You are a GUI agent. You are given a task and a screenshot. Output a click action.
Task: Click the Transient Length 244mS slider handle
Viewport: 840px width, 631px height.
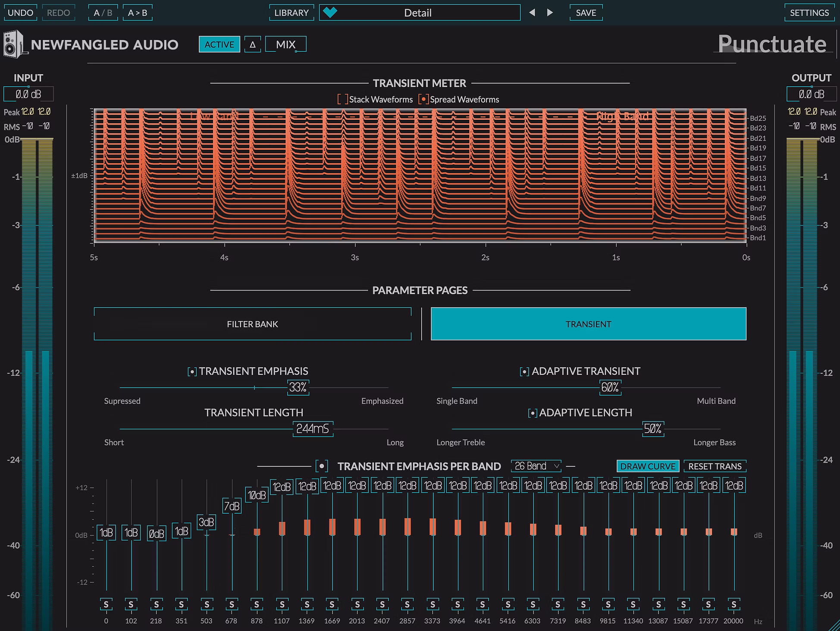[313, 428]
